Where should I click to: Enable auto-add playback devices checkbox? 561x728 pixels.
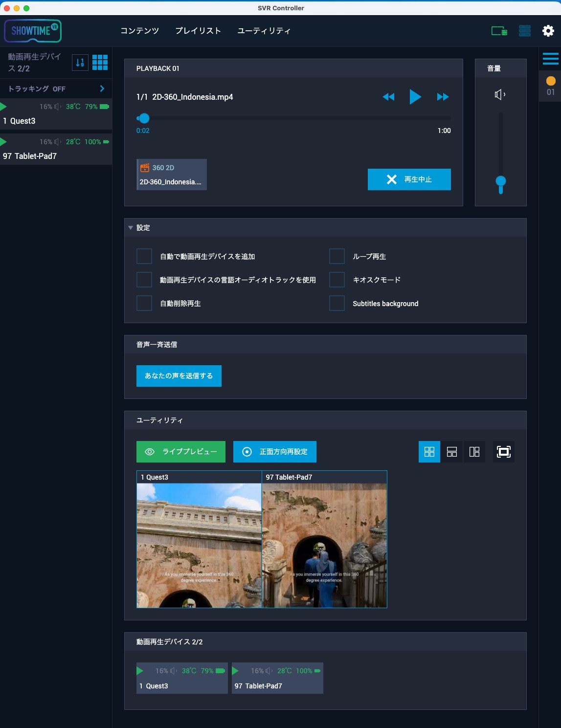144,256
